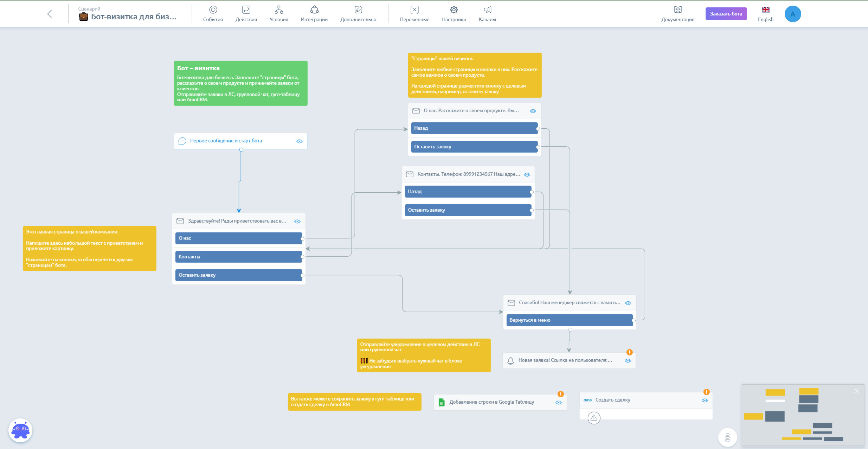Open the Переменные (Variables) panel
This screenshot has height=449, width=868.
[414, 13]
